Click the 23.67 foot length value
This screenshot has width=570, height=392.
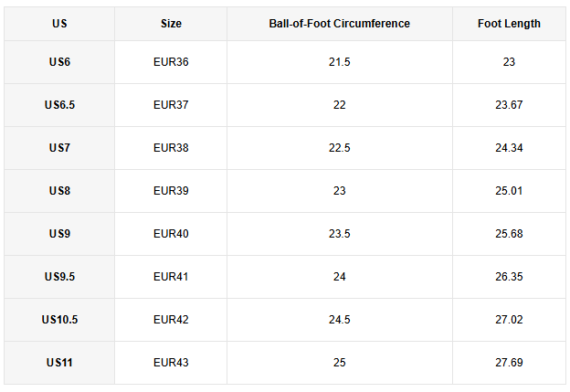point(509,105)
